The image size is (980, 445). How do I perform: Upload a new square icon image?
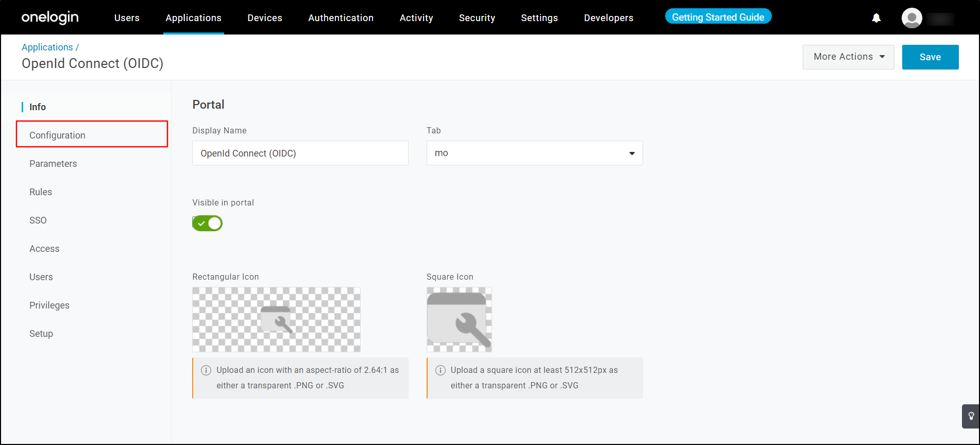coord(459,319)
